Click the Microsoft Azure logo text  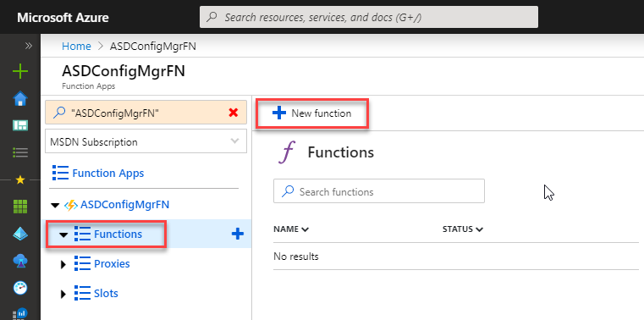63,18
